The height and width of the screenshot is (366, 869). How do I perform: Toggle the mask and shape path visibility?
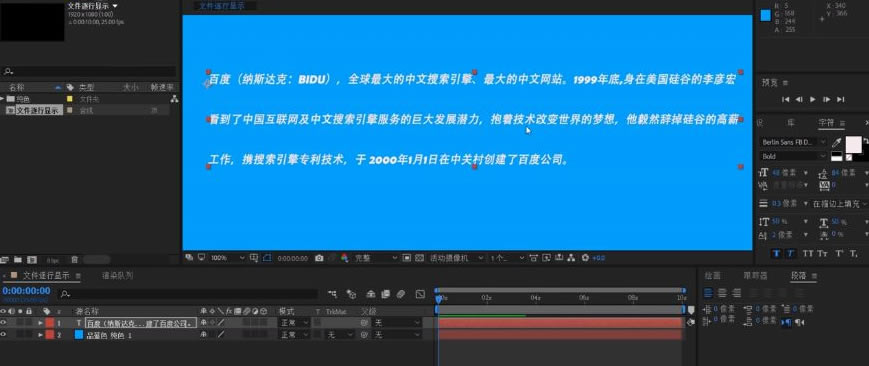coord(267,258)
